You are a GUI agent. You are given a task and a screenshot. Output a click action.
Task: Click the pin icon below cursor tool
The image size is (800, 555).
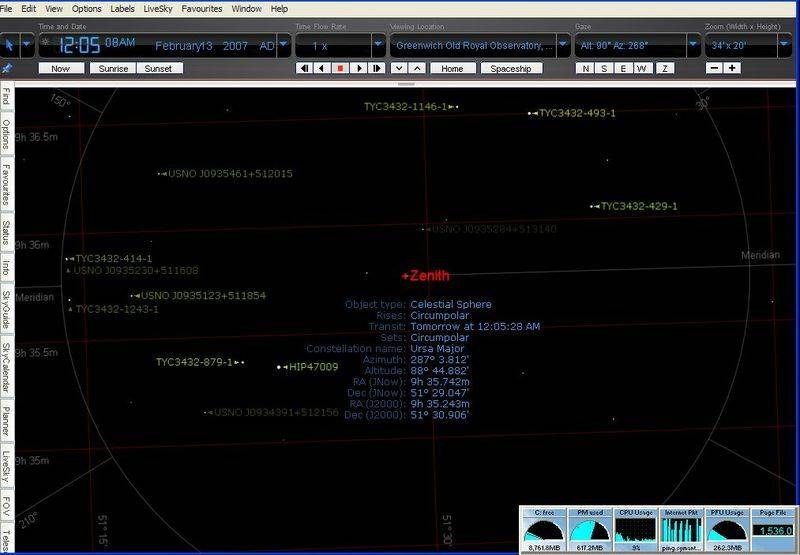[8, 68]
